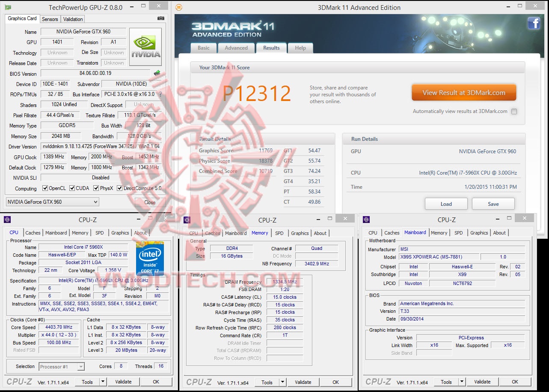Click app icon of CPU-Z window showing CPU tab
Screen dimensions: 549x392
[7, 220]
